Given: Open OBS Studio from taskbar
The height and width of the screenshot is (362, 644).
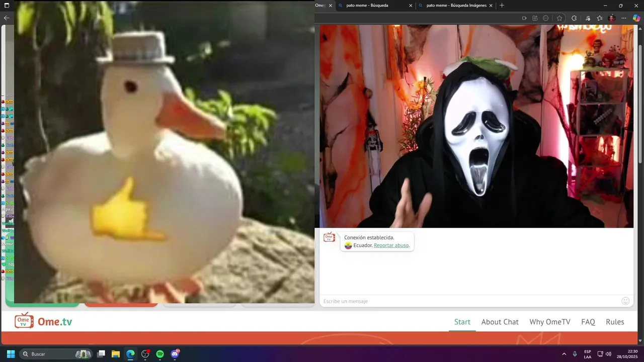Looking at the screenshot, I should click(x=145, y=354).
